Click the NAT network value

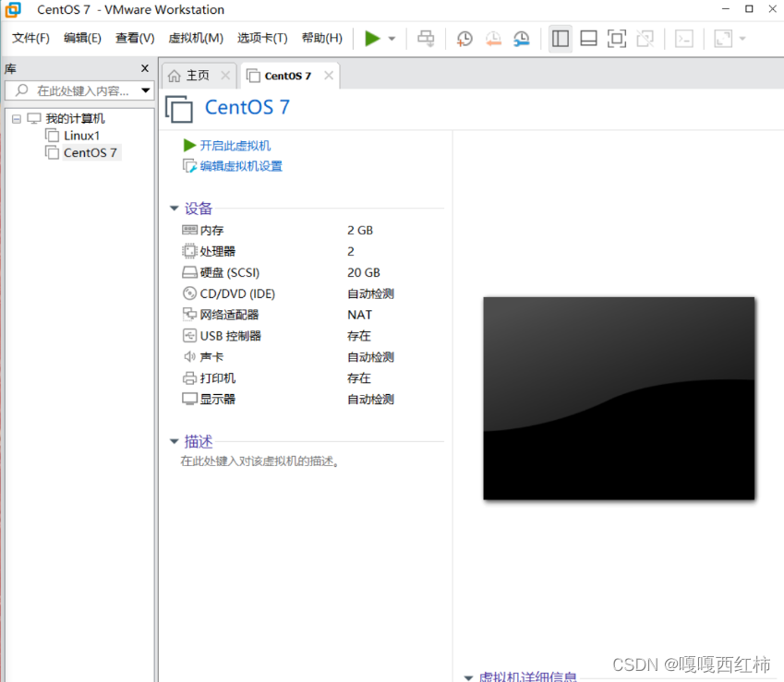359,315
